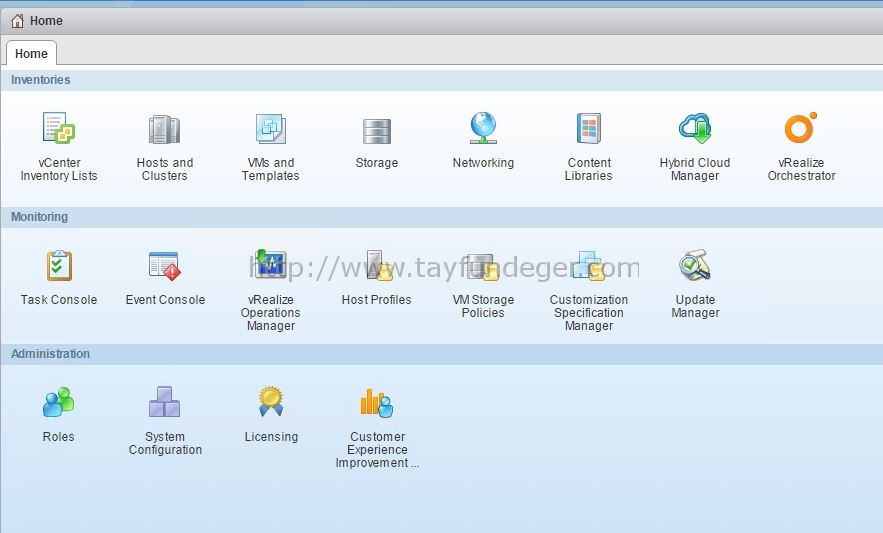The image size is (883, 533).
Task: Open Customer Experience Improvement icon
Action: click(x=377, y=403)
